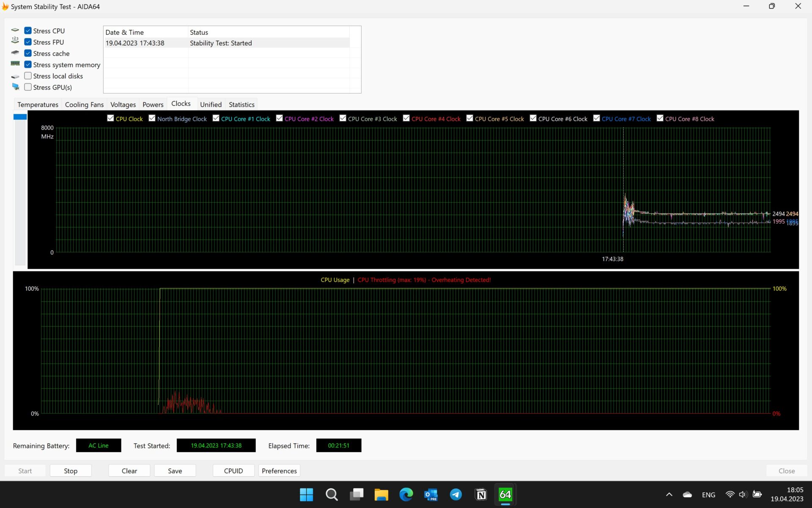Open the Windows Start menu
This screenshot has width=812, height=508.
(306, 494)
